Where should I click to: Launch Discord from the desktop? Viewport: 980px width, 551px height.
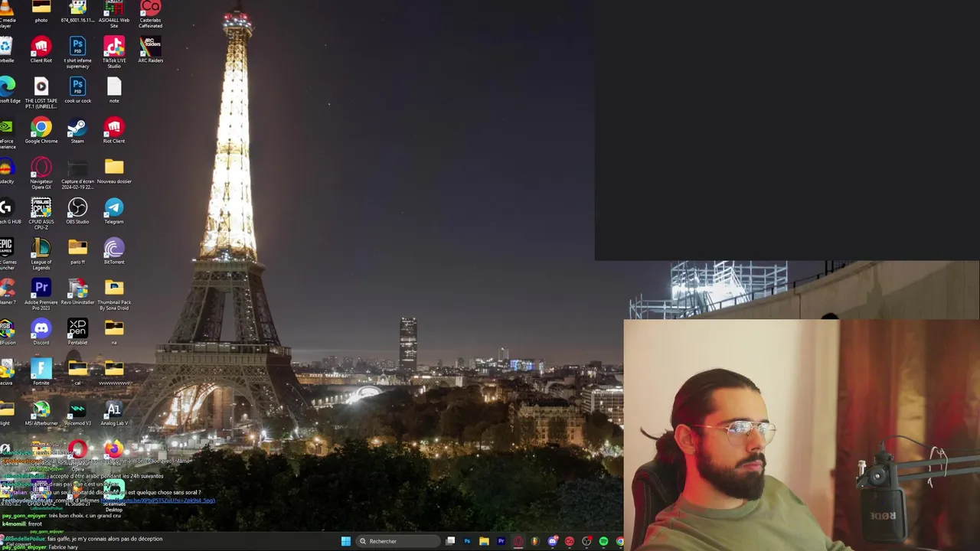coord(41,332)
